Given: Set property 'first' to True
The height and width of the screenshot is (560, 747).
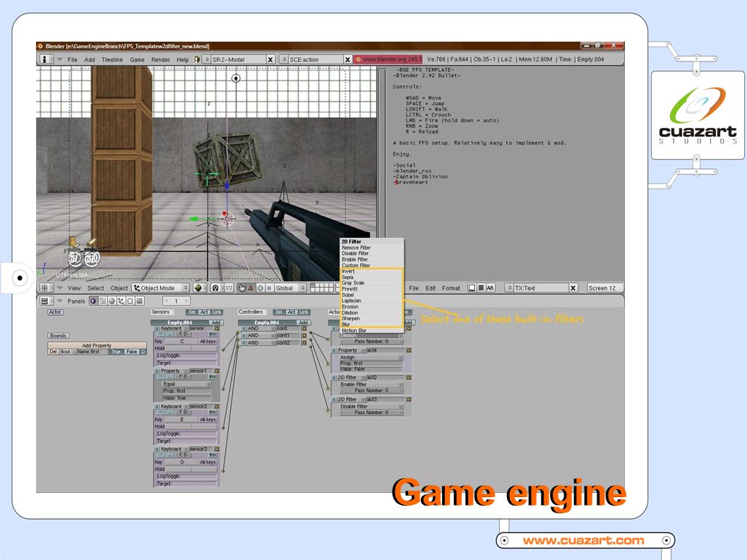Looking at the screenshot, I should tap(116, 352).
